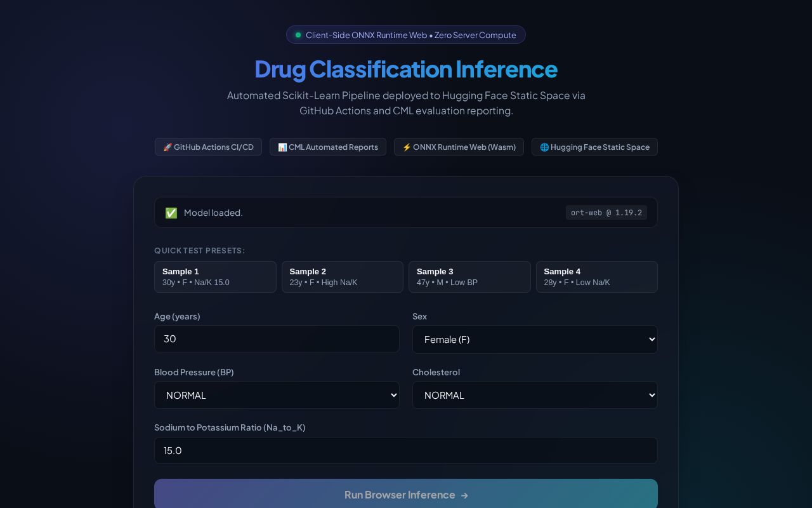Click the ort-web @ 1.19.2 version tag

click(x=606, y=213)
